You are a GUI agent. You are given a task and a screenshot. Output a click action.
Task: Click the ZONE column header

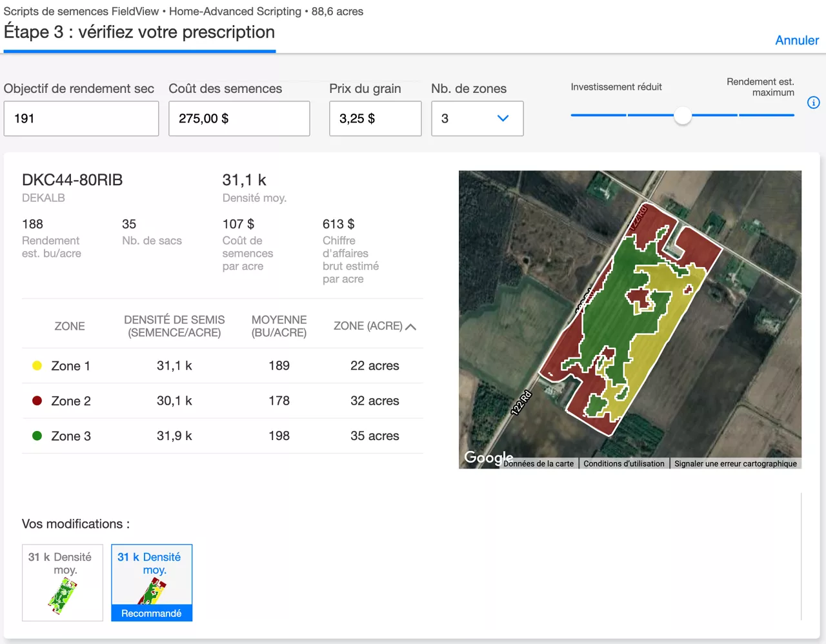click(x=70, y=327)
